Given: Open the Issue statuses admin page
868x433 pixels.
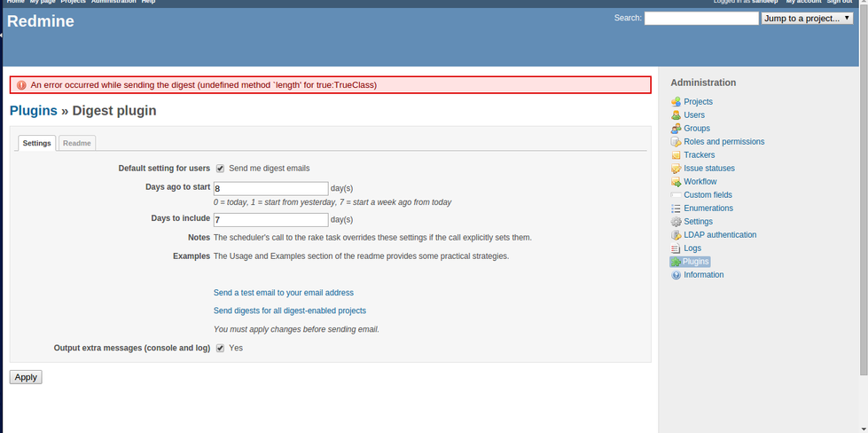Looking at the screenshot, I should 708,169.
